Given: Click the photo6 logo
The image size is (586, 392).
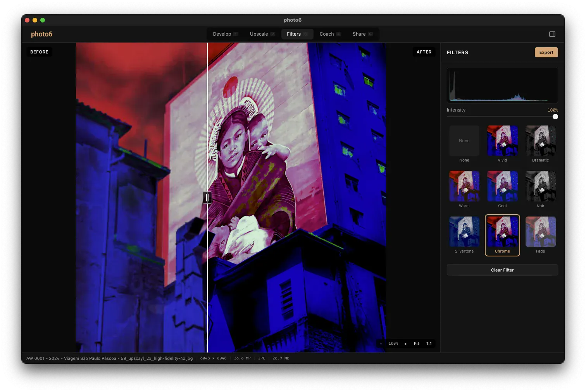Looking at the screenshot, I should pyautogui.click(x=41, y=34).
